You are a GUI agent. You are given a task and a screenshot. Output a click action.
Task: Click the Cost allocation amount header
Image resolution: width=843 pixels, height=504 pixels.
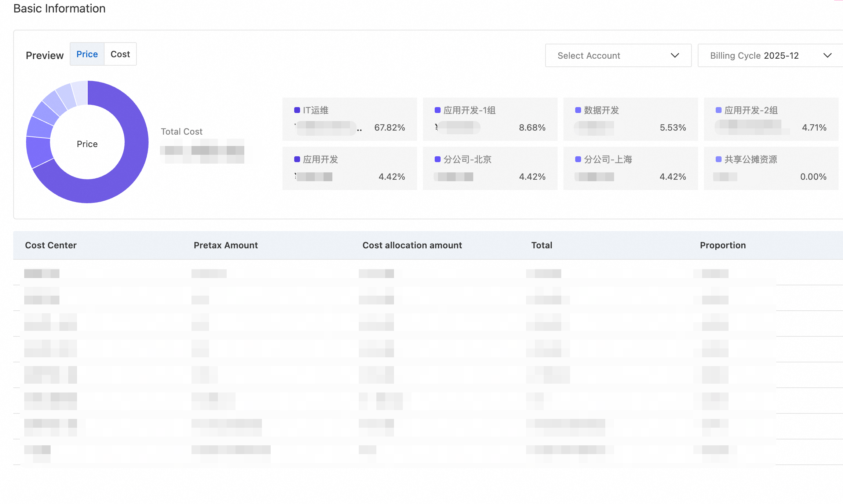(412, 245)
